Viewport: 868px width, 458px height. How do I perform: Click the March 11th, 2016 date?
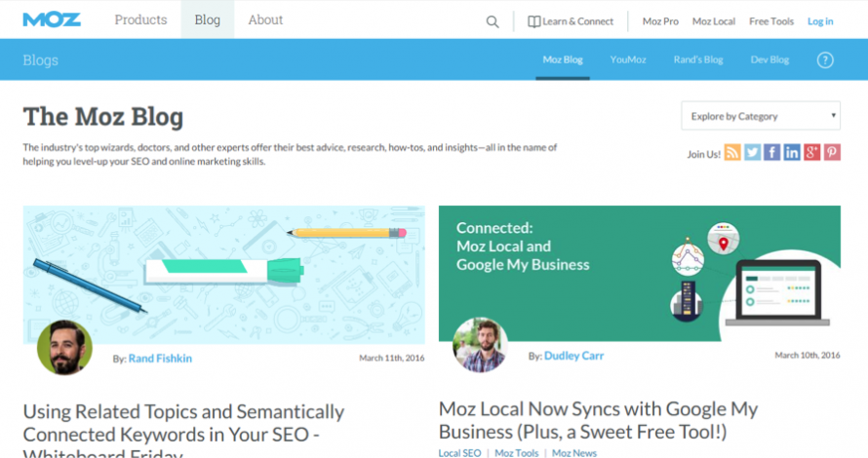[392, 358]
